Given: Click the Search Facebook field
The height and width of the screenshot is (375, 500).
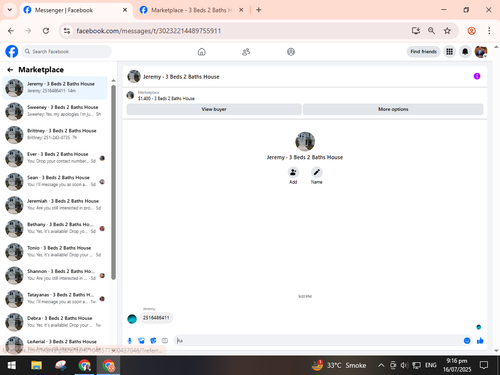Looking at the screenshot, I should point(67,52).
